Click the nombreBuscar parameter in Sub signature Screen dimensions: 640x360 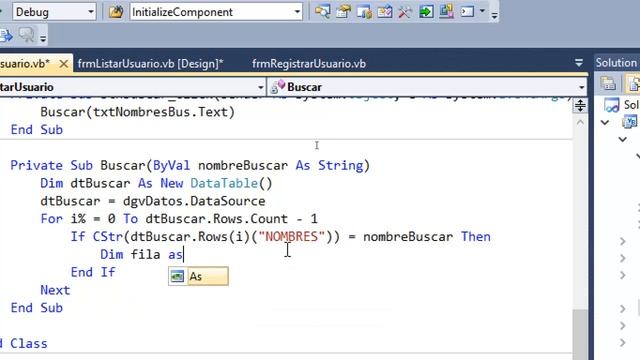coord(243,165)
